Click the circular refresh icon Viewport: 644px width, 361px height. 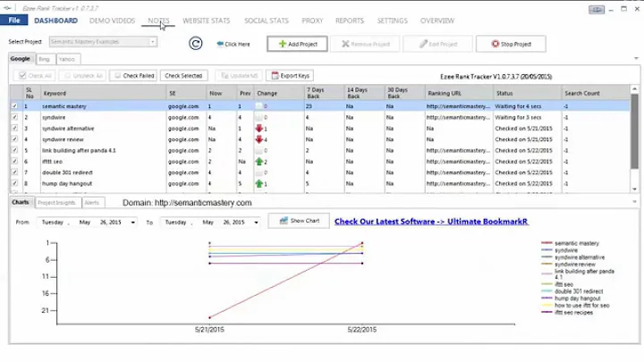point(196,43)
